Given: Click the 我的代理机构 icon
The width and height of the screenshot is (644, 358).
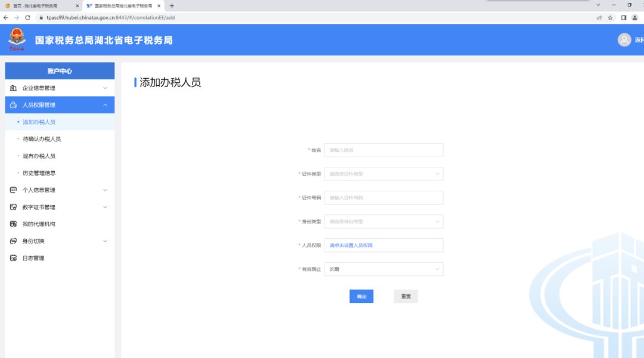Looking at the screenshot, I should click(13, 224).
